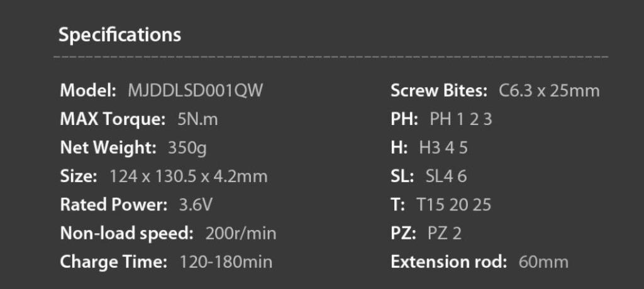Click the 120-180min charge time value
The width and height of the screenshot is (644, 289).
pos(226,262)
